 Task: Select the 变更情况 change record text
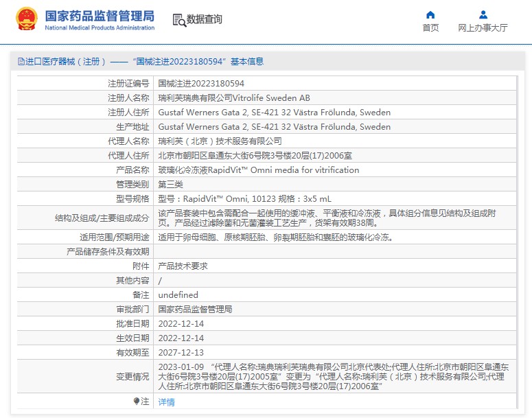coord(334,376)
